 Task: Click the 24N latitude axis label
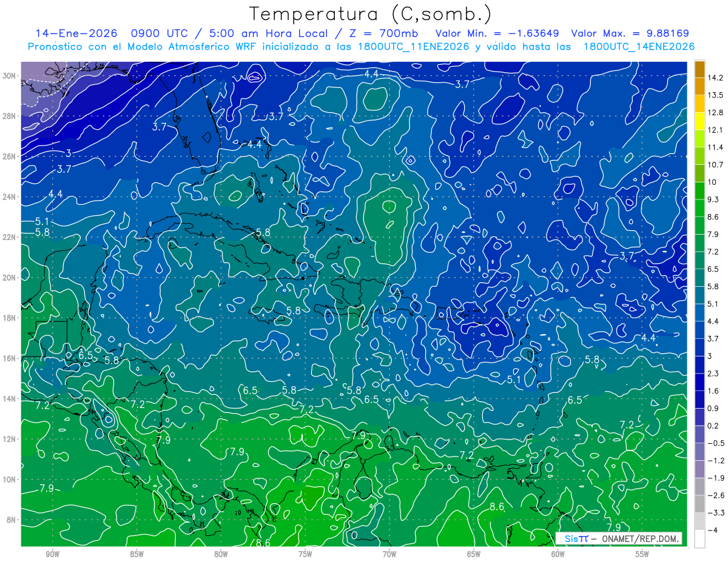[x=10, y=196]
